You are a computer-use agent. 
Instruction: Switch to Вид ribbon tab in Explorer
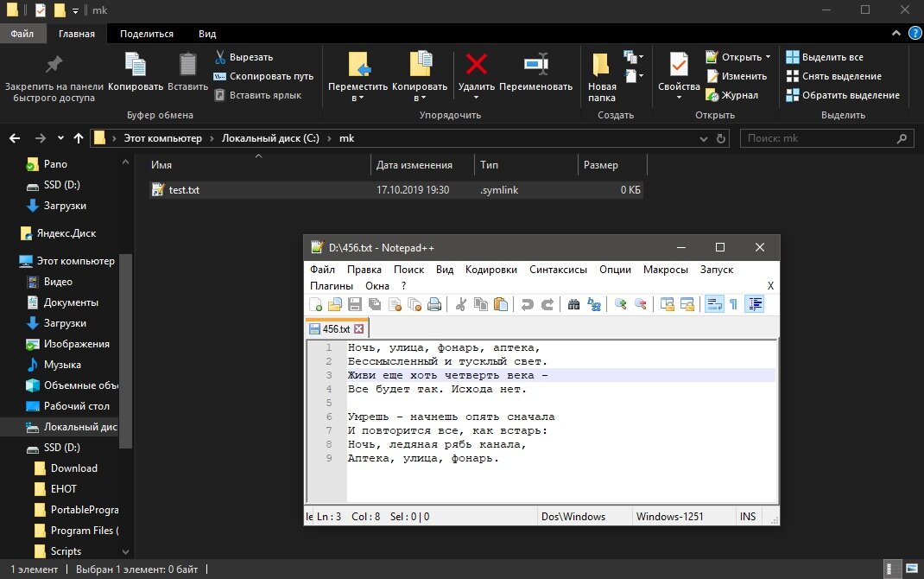tap(207, 34)
